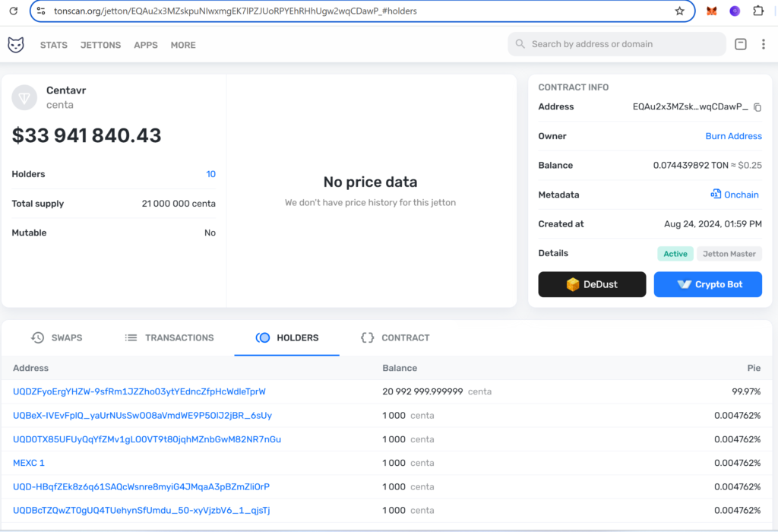778x532 pixels.
Task: Click the Jetton Master badge
Action: tap(729, 254)
